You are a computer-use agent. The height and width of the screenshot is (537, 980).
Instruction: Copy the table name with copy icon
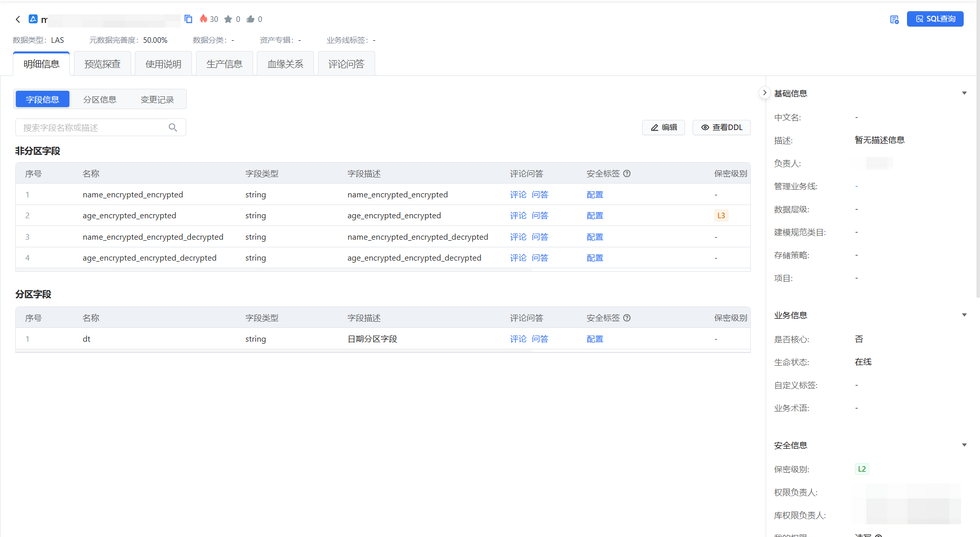pyautogui.click(x=188, y=19)
